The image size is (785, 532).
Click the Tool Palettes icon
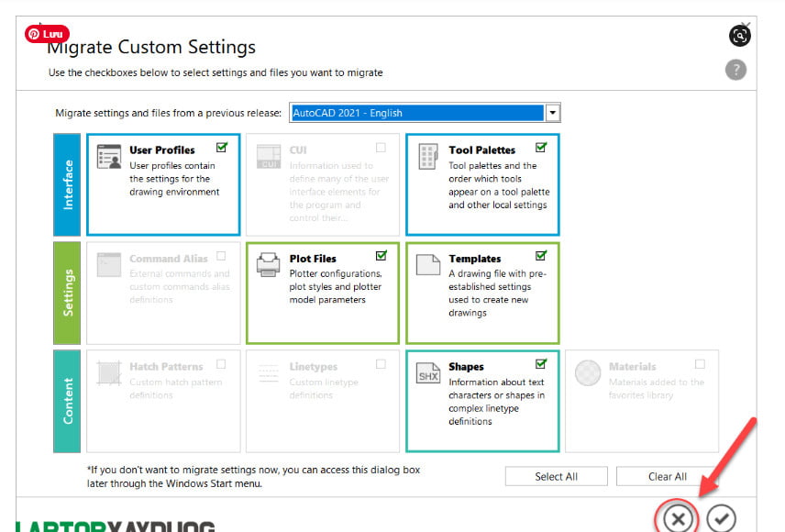[428, 157]
